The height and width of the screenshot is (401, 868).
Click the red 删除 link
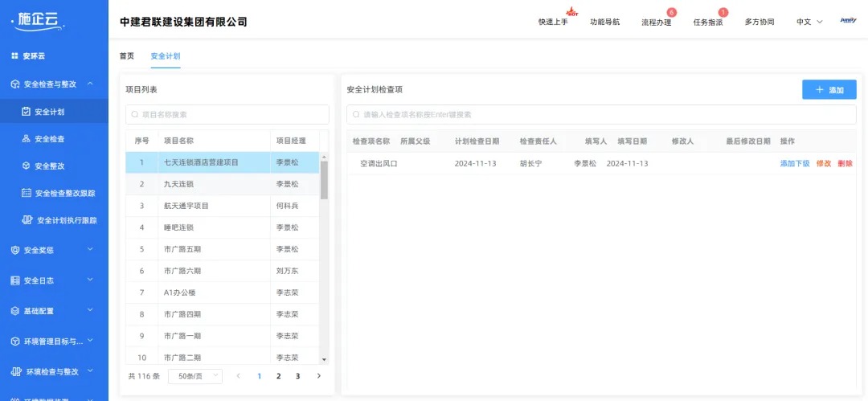pos(845,163)
